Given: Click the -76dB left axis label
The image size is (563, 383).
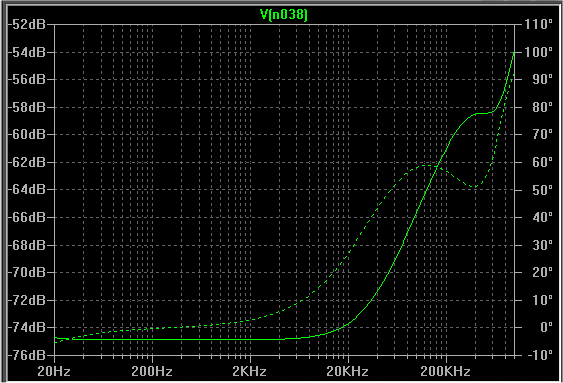Looking at the screenshot, I should pos(27,355).
